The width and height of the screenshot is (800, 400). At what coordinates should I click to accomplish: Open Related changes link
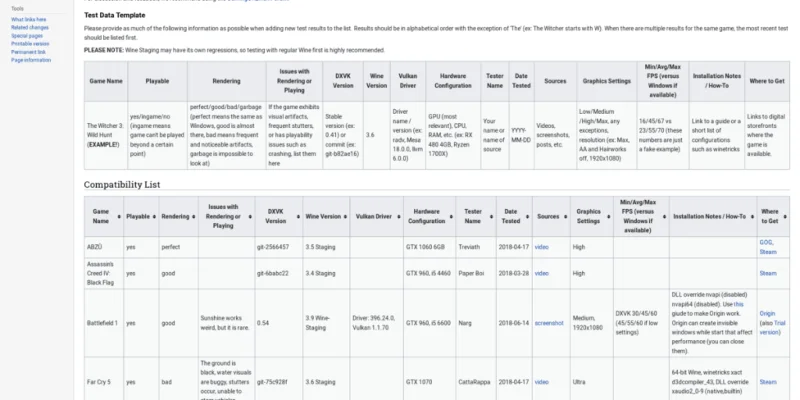(x=30, y=28)
